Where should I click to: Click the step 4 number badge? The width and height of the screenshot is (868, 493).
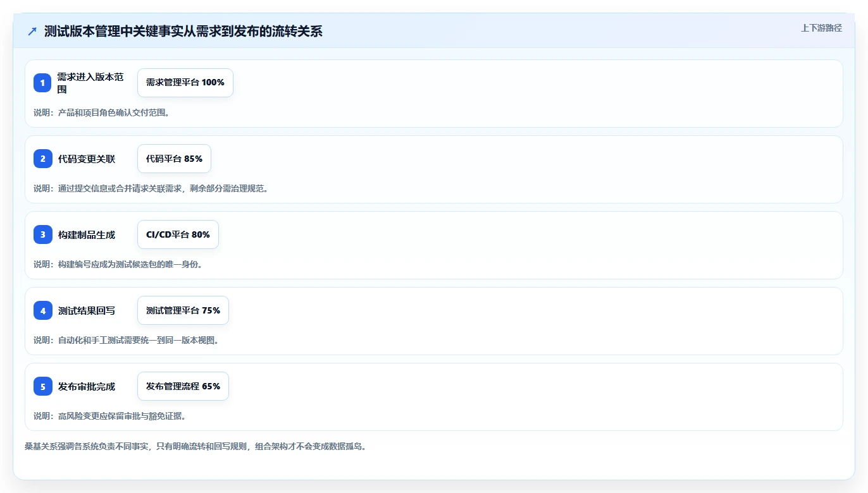click(42, 310)
